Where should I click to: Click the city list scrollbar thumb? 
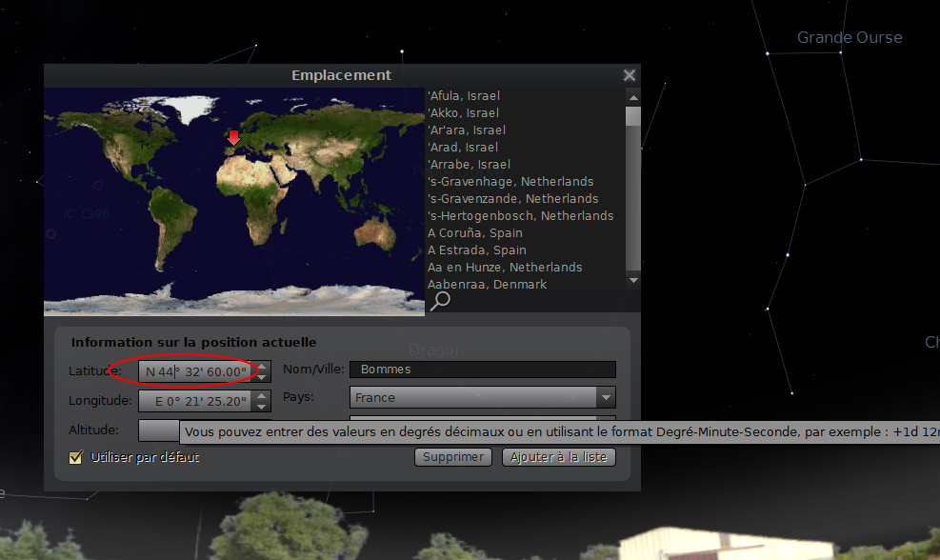pyautogui.click(x=633, y=116)
